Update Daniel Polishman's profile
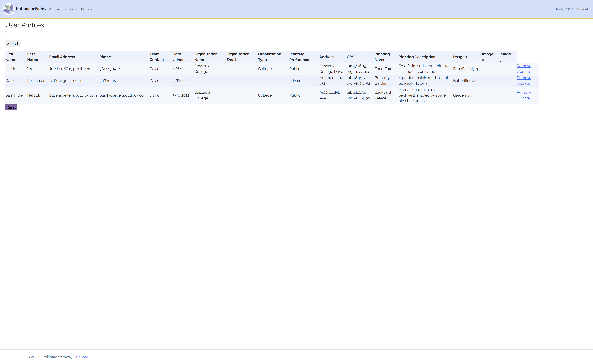Viewport: 593px width, 364px height. (x=523, y=83)
